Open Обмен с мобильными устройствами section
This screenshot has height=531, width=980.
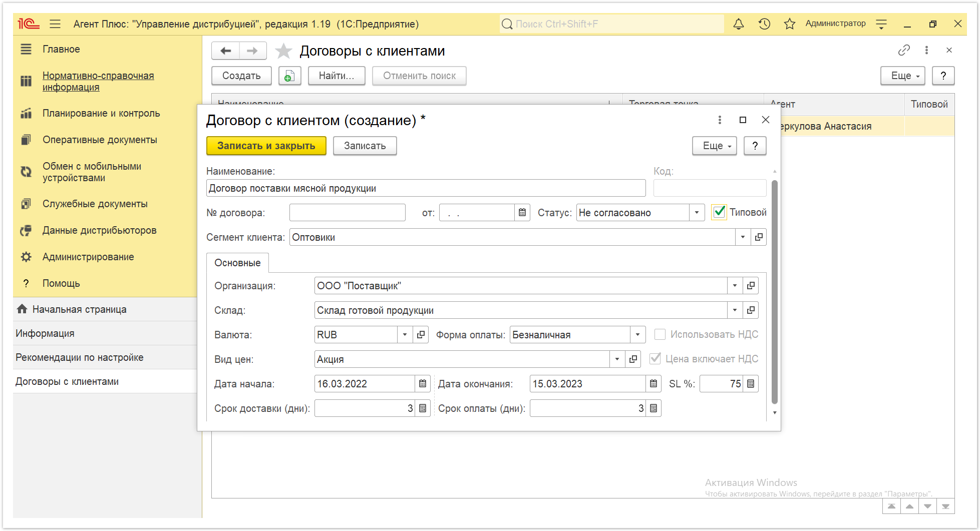92,172
